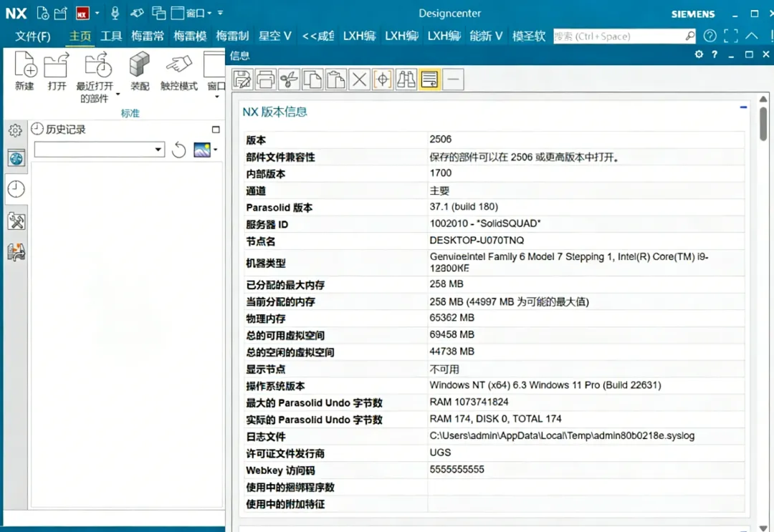
Task: Click Save As icon in 信息 window toolbar
Action: tap(242, 79)
